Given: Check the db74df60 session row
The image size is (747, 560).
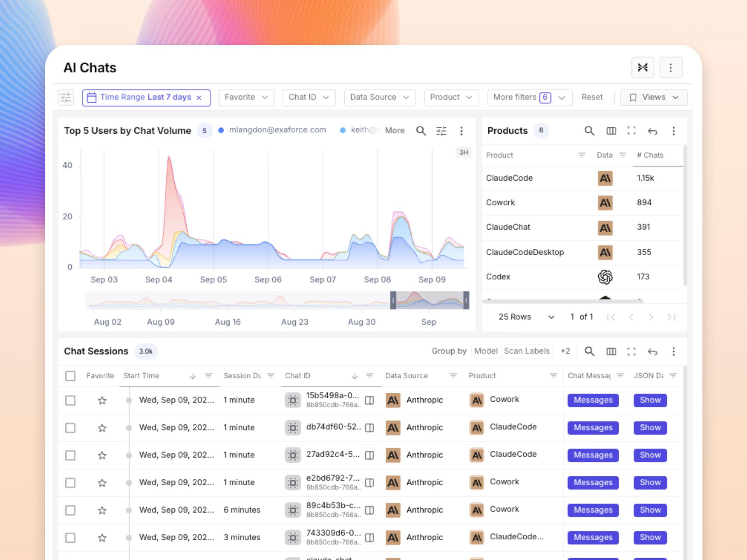Looking at the screenshot, I should [x=70, y=428].
